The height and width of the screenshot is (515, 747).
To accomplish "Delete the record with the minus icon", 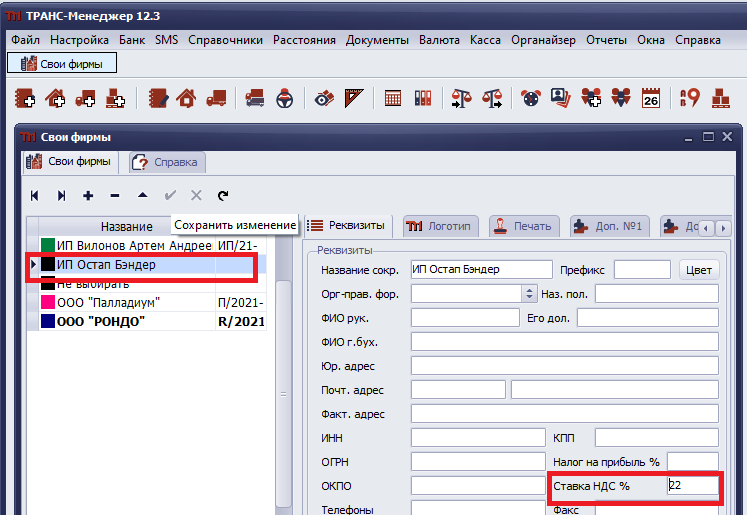I will click(115, 196).
